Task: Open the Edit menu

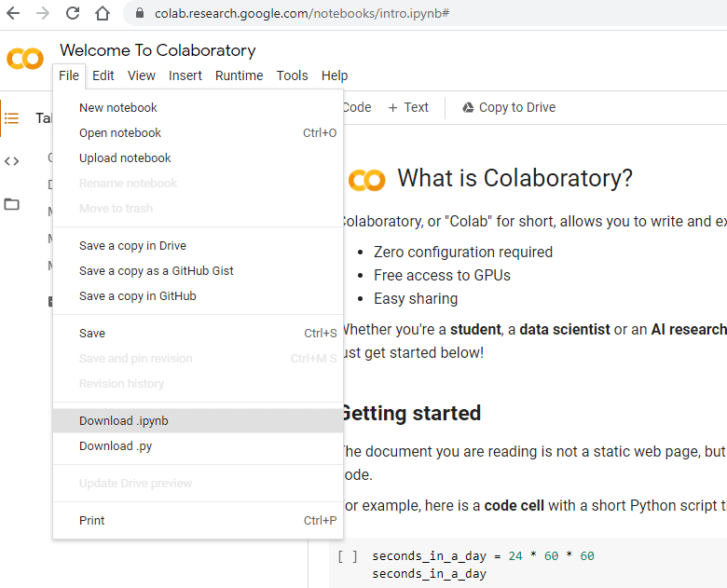Action: [103, 75]
